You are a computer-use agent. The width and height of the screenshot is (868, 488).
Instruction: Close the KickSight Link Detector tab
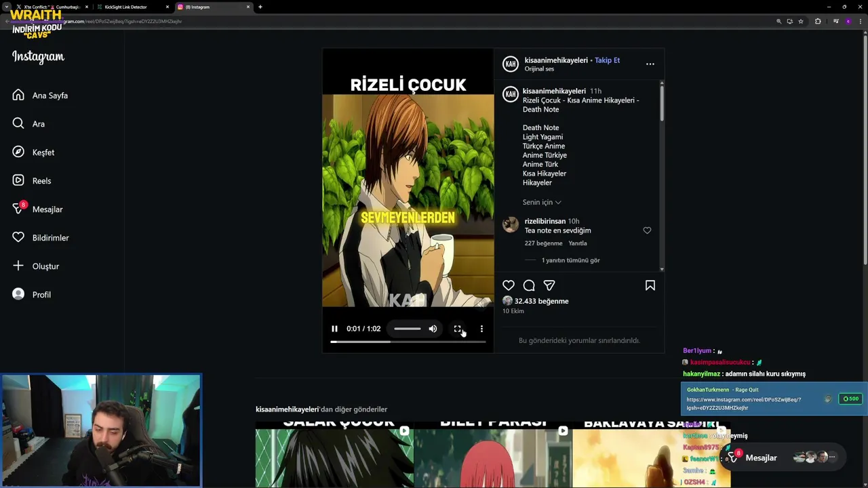pyautogui.click(x=167, y=7)
